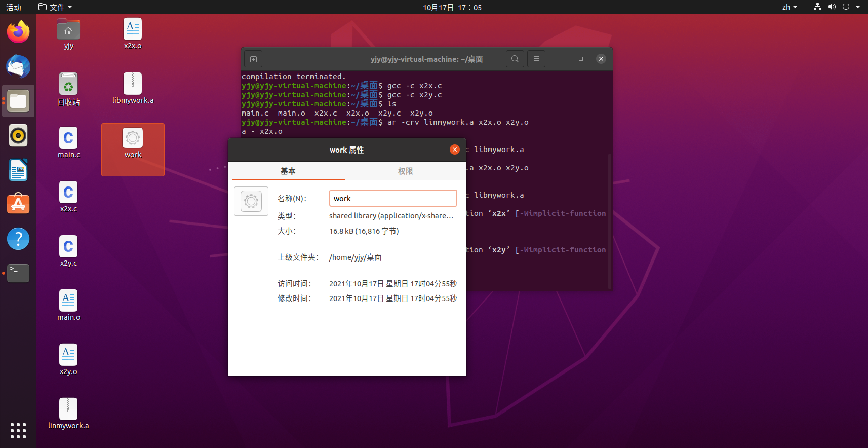Screen dimensions: 868x448
Task: Select the x2x.c source file icon
Action: (x=68, y=197)
